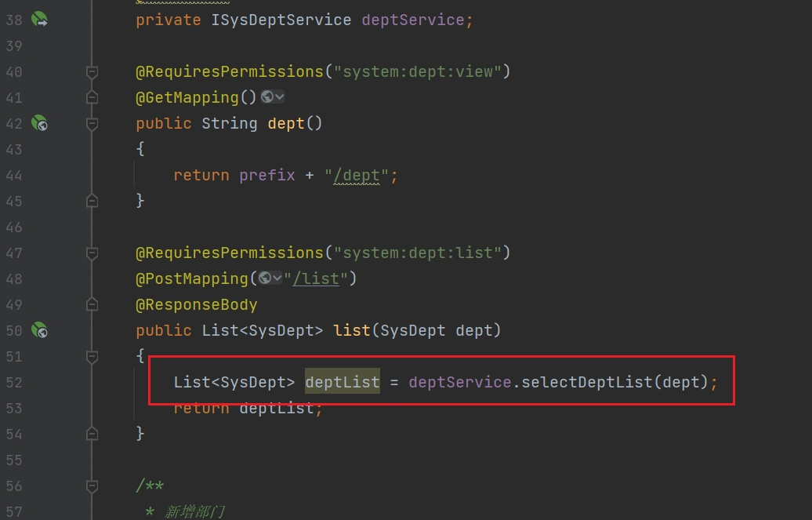The width and height of the screenshot is (812, 520).
Task: Click the highlighted deptList variable on line 52
Action: [x=342, y=382]
